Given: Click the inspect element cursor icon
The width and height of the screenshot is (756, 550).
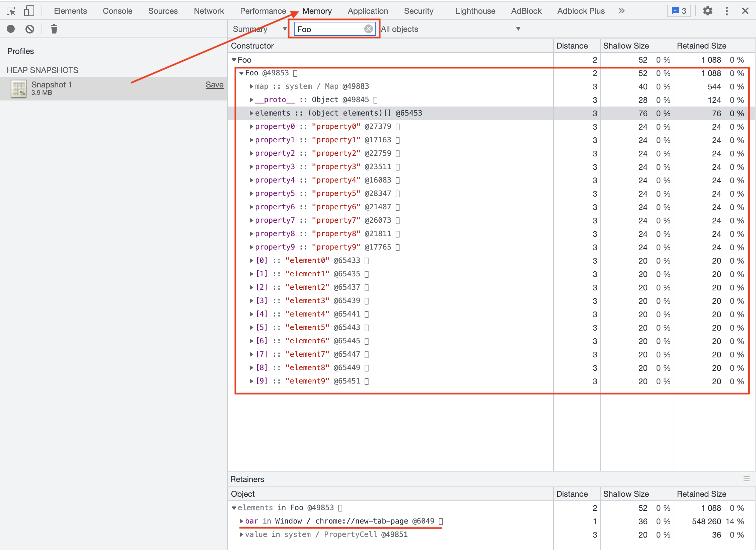Looking at the screenshot, I should click(x=11, y=11).
